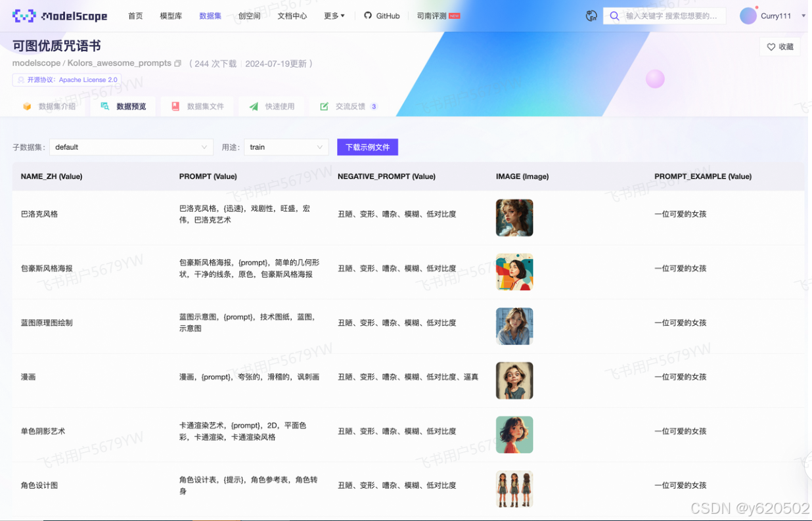Toggle the 数据预览 tab highlight
This screenshot has height=521, width=812.
tap(123, 106)
